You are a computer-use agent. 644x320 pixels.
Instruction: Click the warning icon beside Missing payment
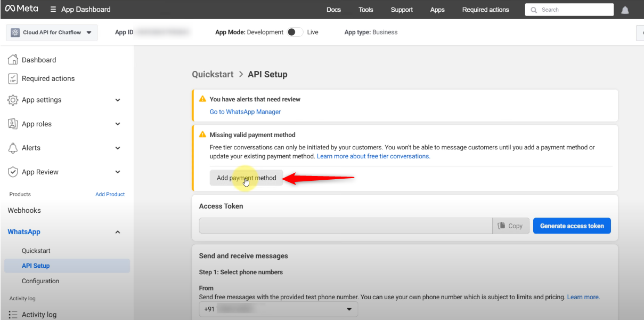tap(202, 135)
